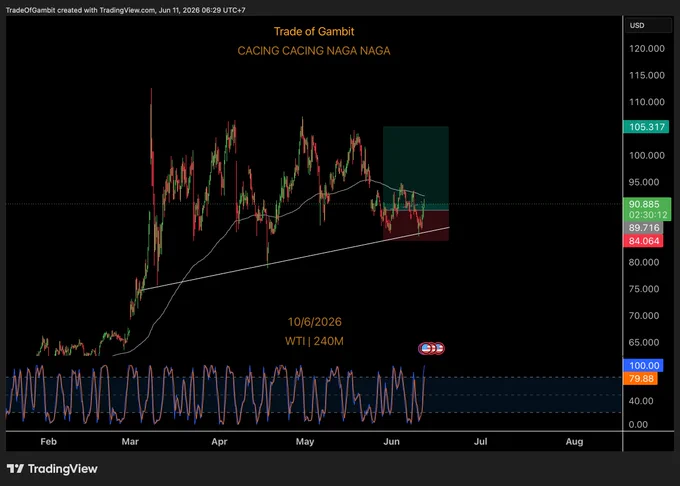Click the TradeOfGambit TradingView.com attribution text
This screenshot has height=486, width=680.
125,10
